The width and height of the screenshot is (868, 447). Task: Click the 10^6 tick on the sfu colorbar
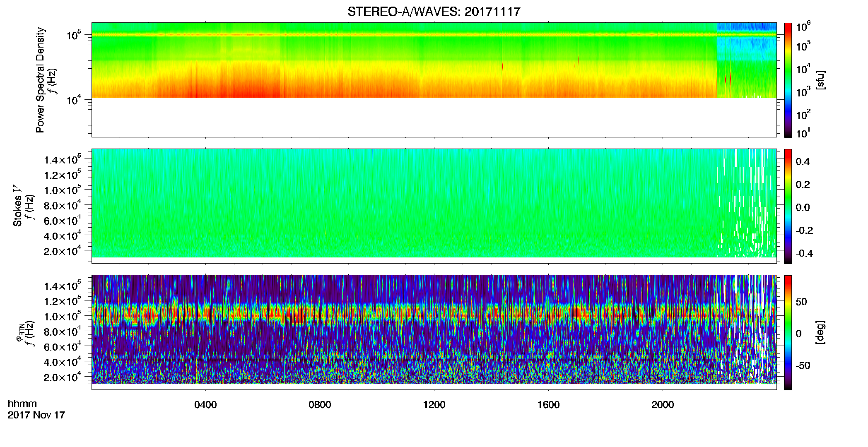coord(803,27)
